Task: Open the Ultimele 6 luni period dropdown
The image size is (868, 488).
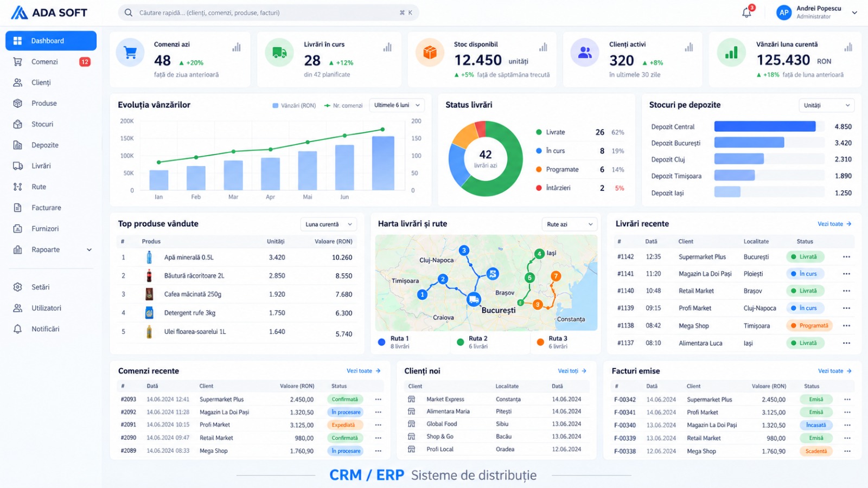Action: (397, 105)
